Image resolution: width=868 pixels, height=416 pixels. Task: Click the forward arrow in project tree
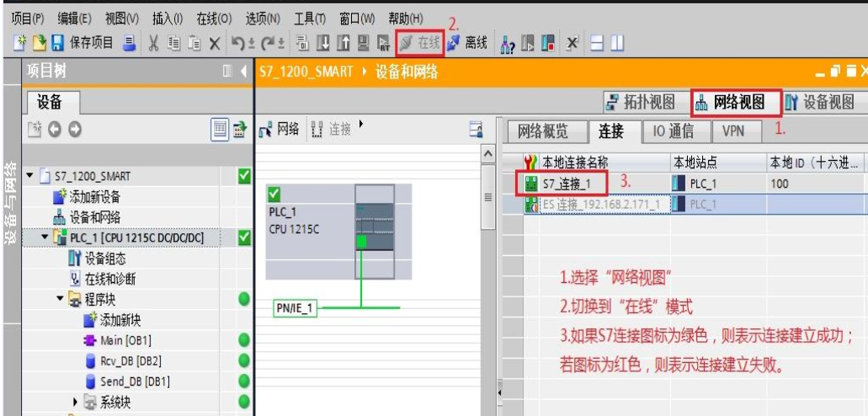coord(74,130)
